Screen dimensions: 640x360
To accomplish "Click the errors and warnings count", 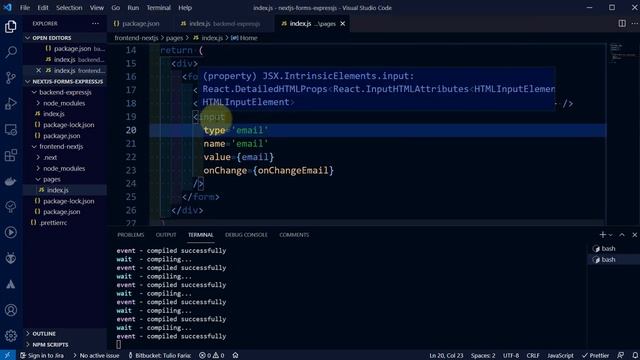I will 211,356.
